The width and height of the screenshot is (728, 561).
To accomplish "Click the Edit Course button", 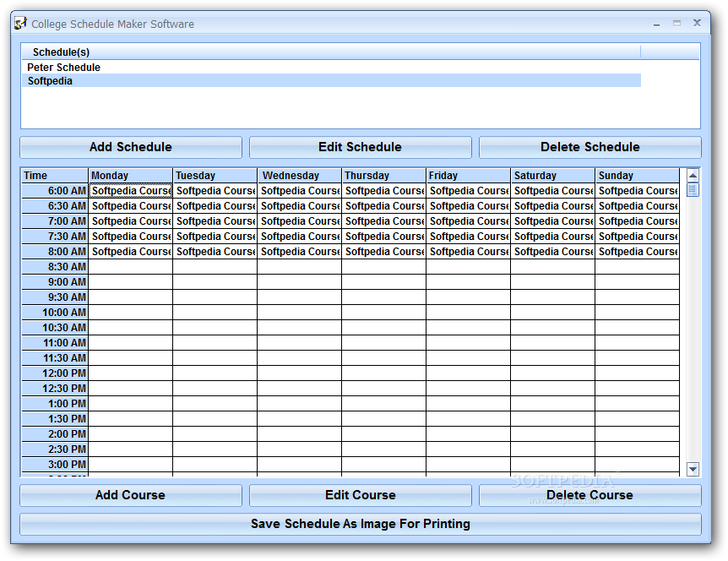I will [361, 495].
